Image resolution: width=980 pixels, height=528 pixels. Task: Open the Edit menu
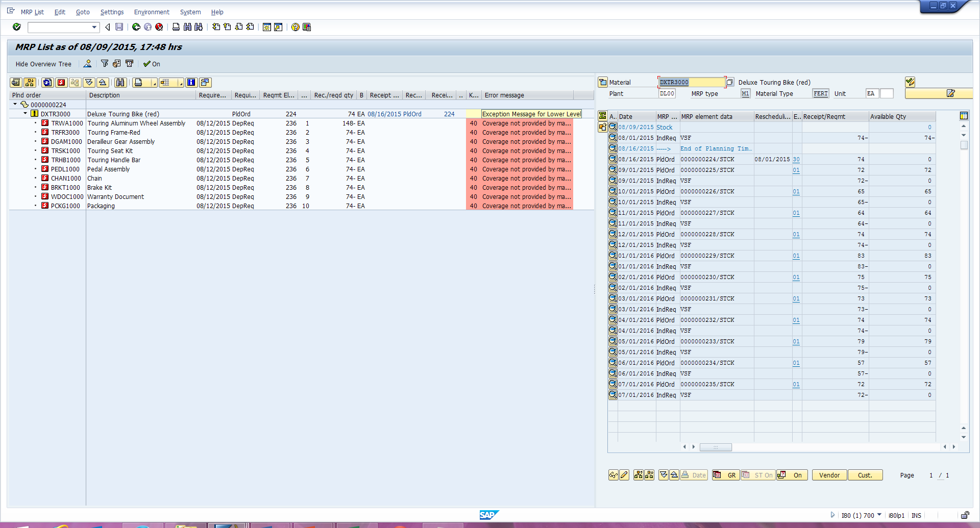click(x=60, y=12)
